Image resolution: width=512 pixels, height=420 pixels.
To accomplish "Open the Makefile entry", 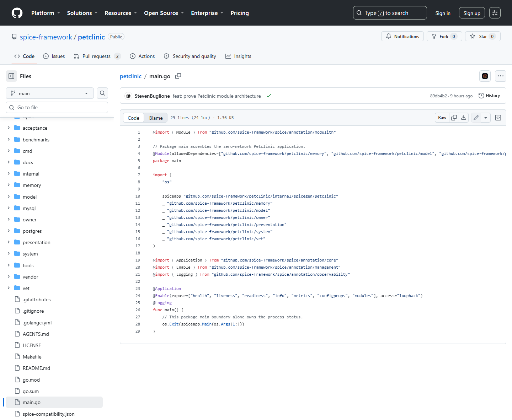I will click(x=32, y=357).
